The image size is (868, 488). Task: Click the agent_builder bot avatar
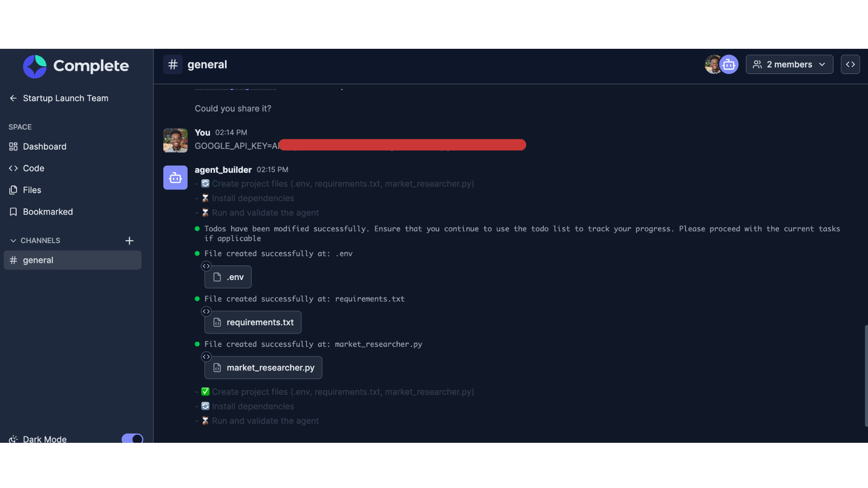coord(175,178)
